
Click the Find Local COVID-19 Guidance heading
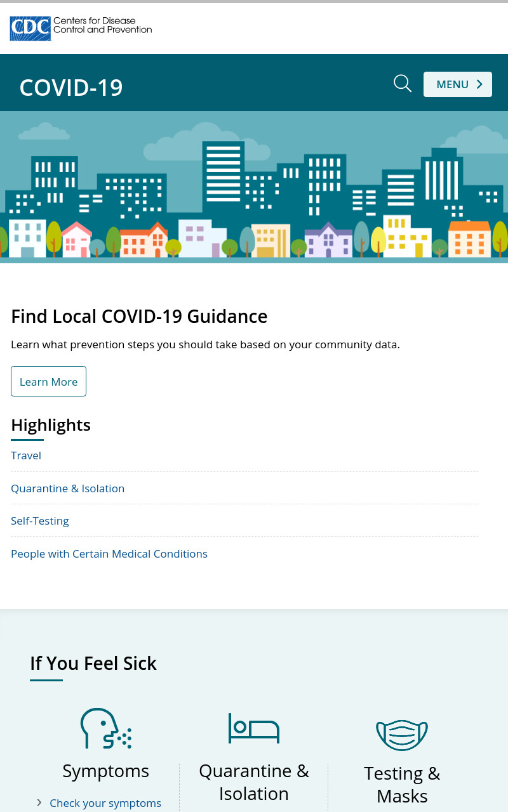(x=139, y=316)
